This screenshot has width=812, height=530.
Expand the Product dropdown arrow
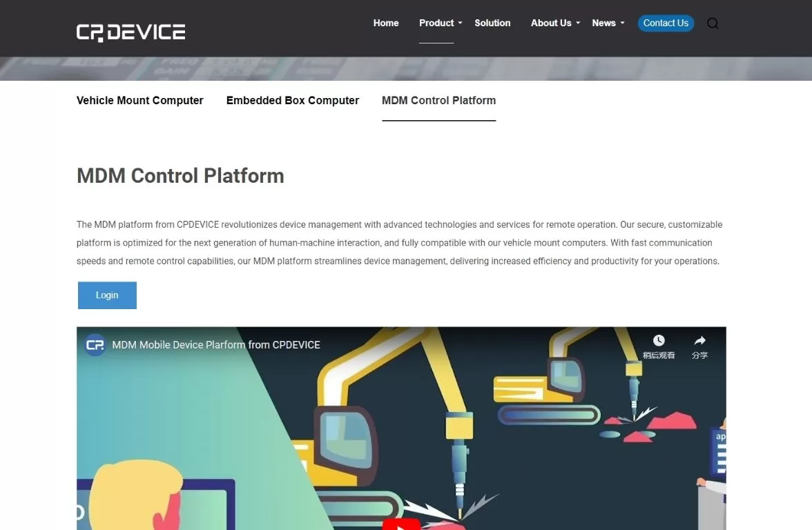(x=460, y=23)
